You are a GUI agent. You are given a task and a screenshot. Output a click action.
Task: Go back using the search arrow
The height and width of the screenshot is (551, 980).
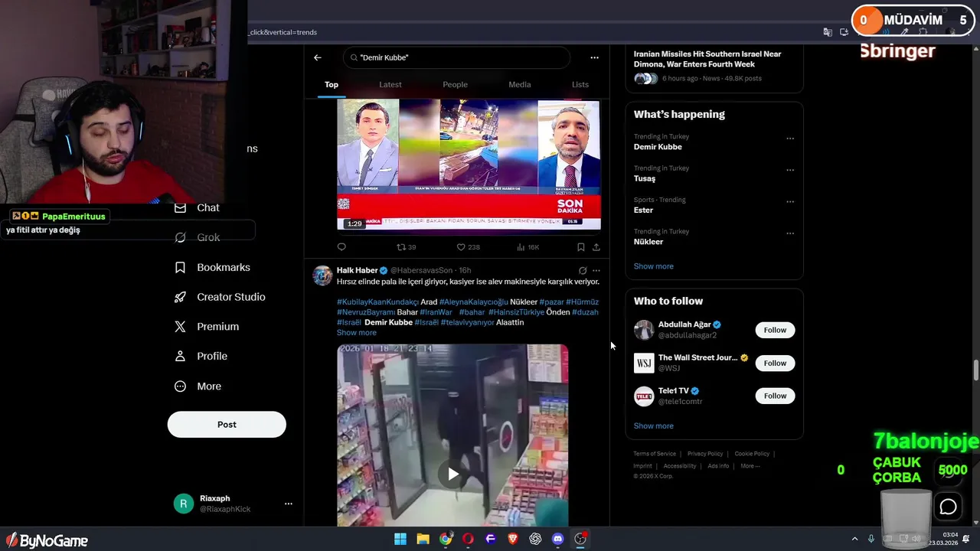coord(317,57)
